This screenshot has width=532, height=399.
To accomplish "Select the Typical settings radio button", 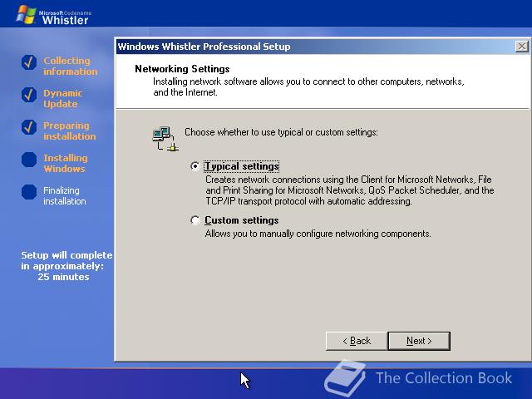I will (x=195, y=166).
